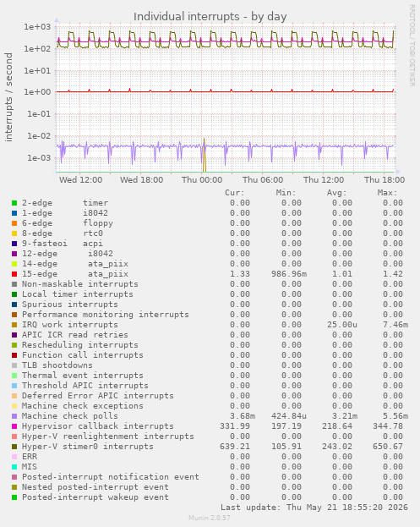Click the Thu 00:00 time axis label
Image resolution: width=420 pixels, height=527 pixels.
202,180
